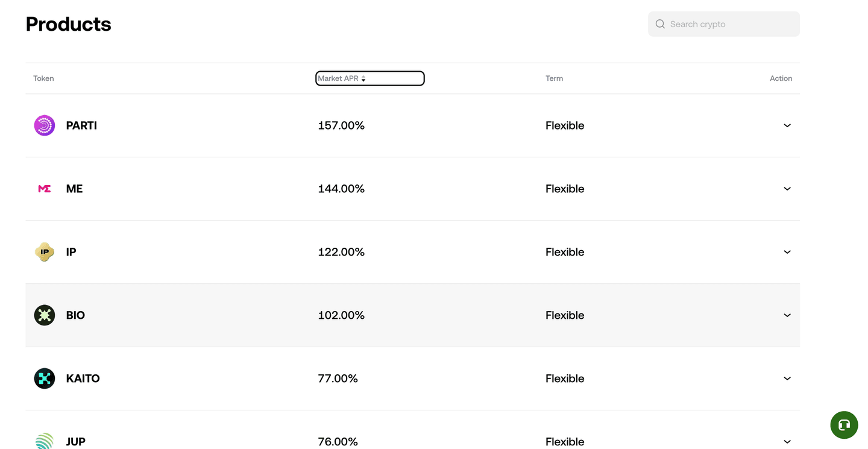
Task: Click the KAITO token icon
Action: tap(45, 378)
